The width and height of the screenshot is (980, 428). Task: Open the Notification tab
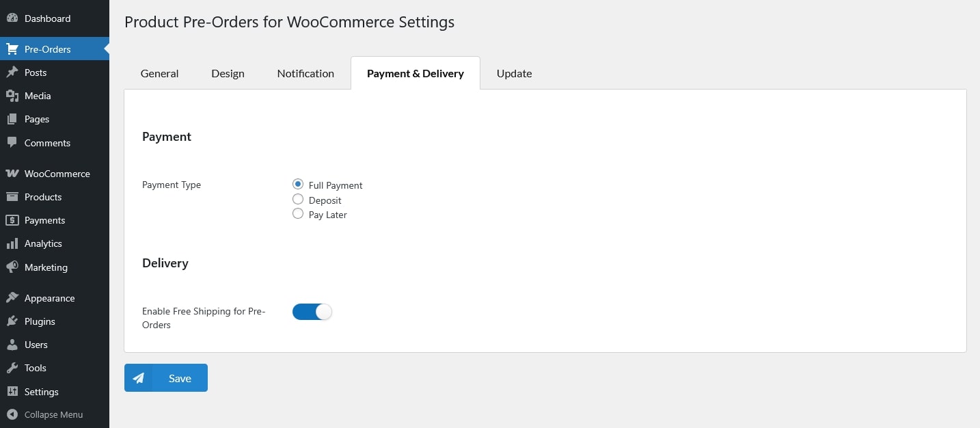[x=305, y=74]
